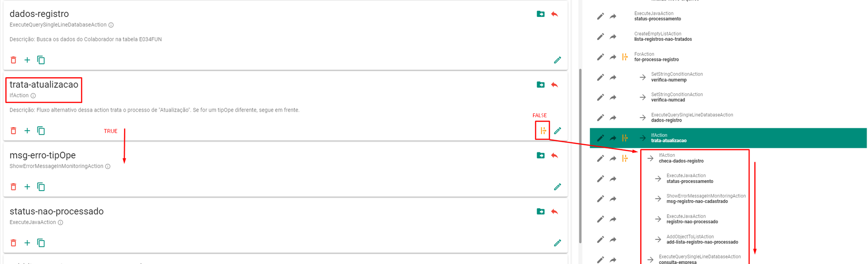Show info icon beside IfAction label

(33, 96)
